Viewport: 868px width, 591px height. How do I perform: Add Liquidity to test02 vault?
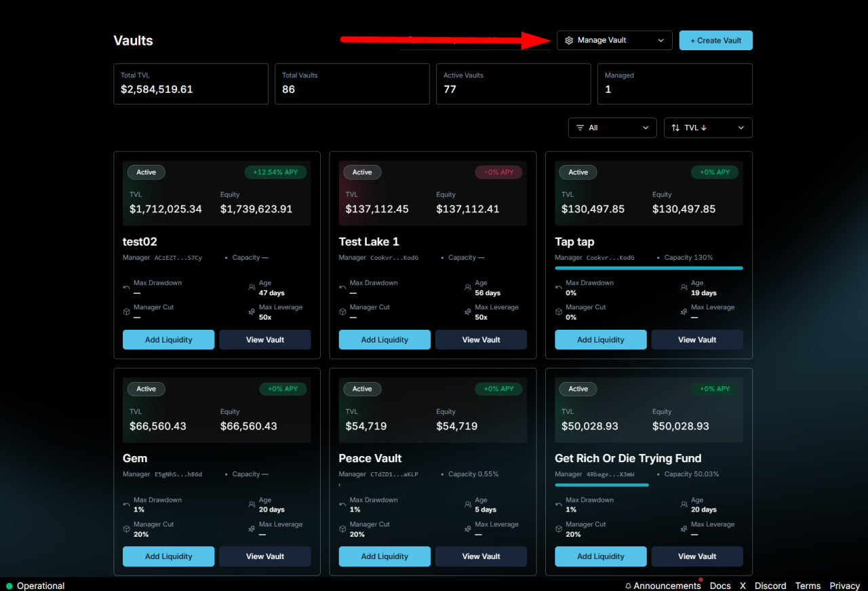tap(168, 339)
